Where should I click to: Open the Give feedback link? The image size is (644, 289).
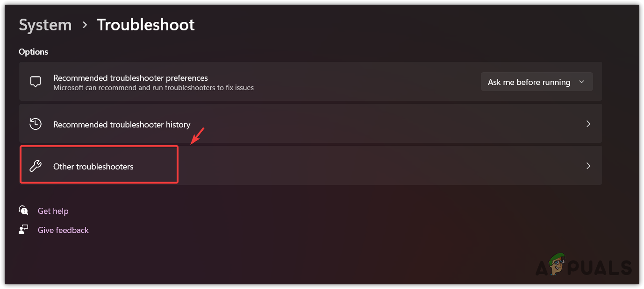[x=63, y=230]
